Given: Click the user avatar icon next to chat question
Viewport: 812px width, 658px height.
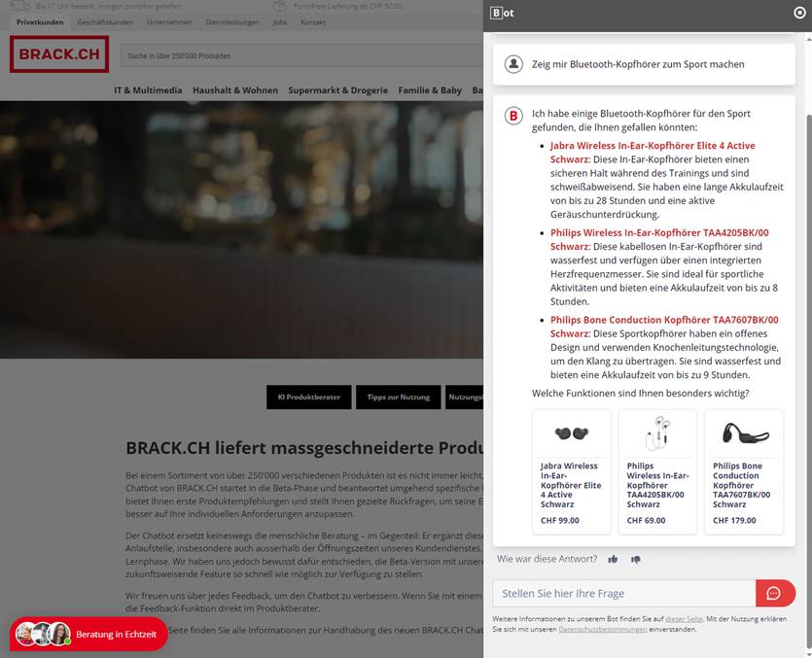Looking at the screenshot, I should pyautogui.click(x=512, y=64).
